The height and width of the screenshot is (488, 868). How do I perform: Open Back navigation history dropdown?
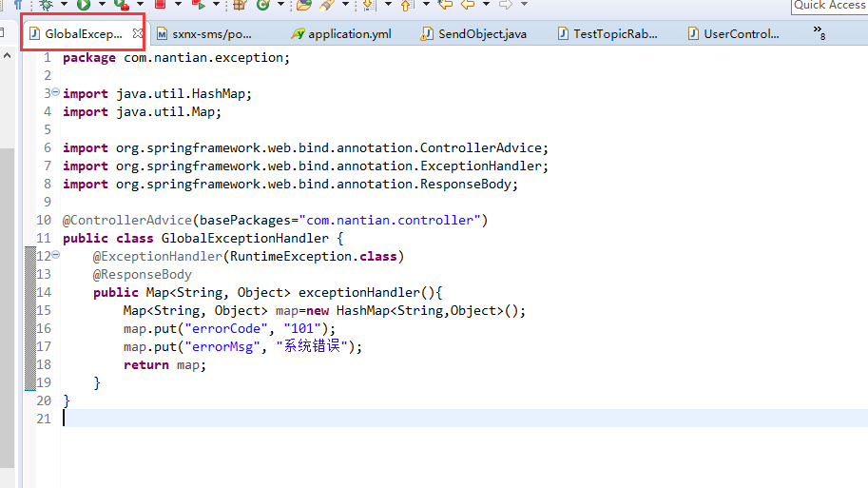coord(486,5)
